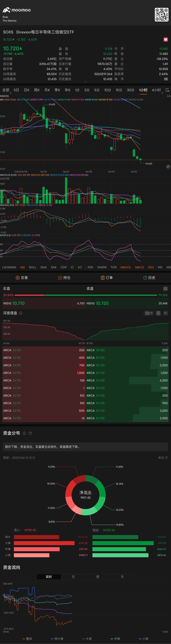The image size is (171, 644).
Task: Click 净流出 donut chart center
Action: pos(85,495)
